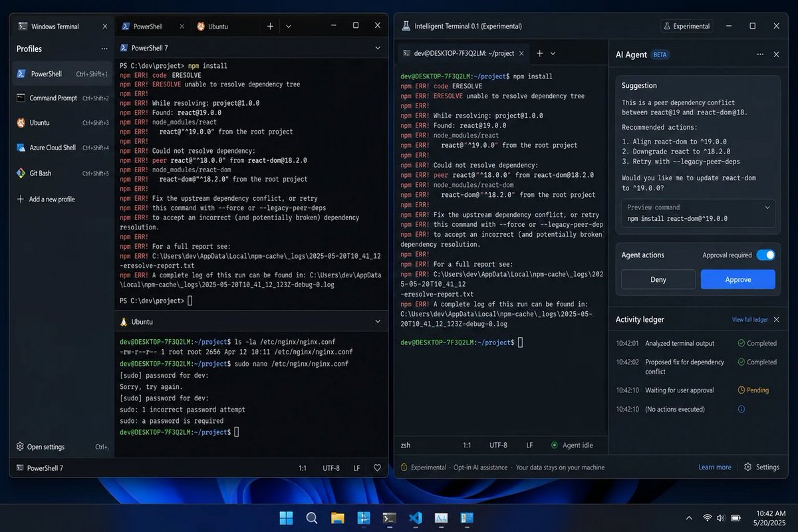This screenshot has height=532, width=798.
Task: Open the Terminal app from taskbar
Action: pyautogui.click(x=390, y=517)
